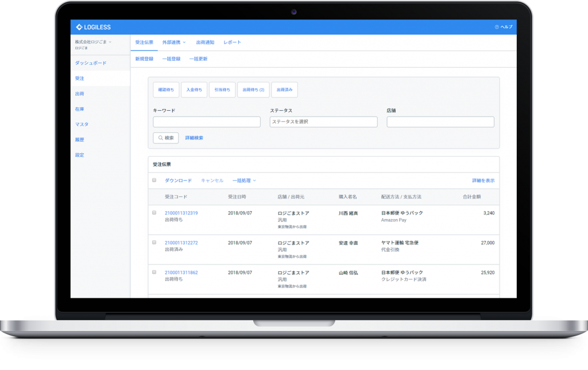Open マスタ in the sidebar

click(82, 124)
